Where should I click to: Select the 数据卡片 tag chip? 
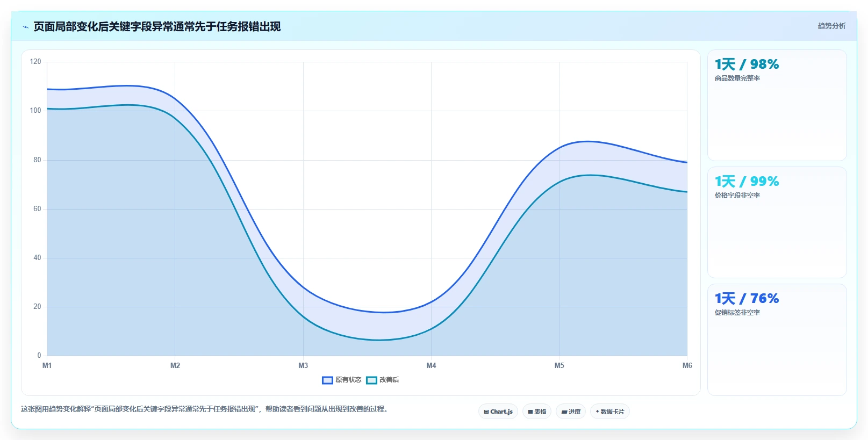pyautogui.click(x=610, y=412)
